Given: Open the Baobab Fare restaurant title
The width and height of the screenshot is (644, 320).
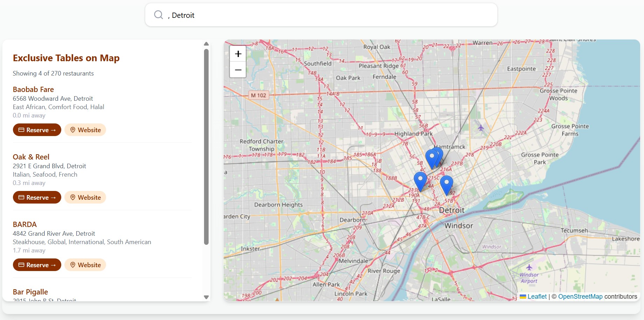Looking at the screenshot, I should 33,90.
